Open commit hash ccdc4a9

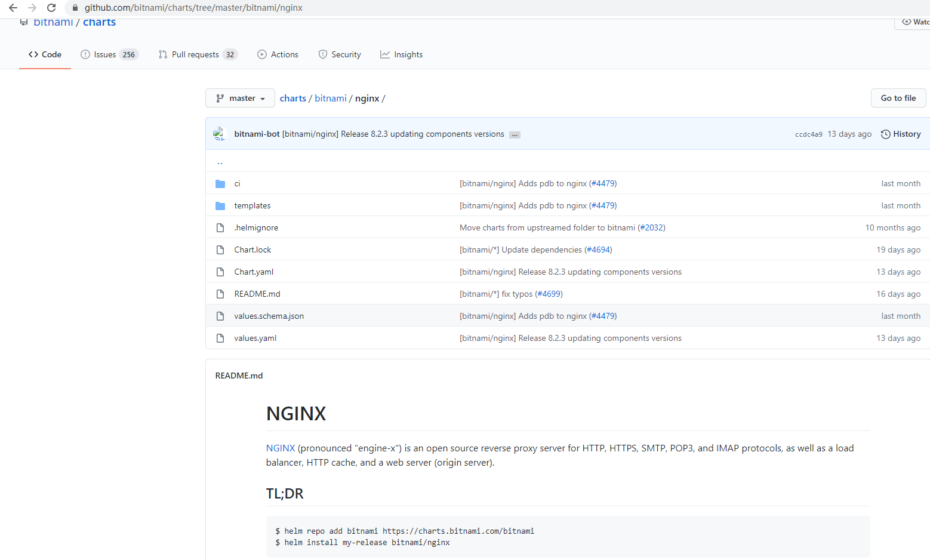808,134
